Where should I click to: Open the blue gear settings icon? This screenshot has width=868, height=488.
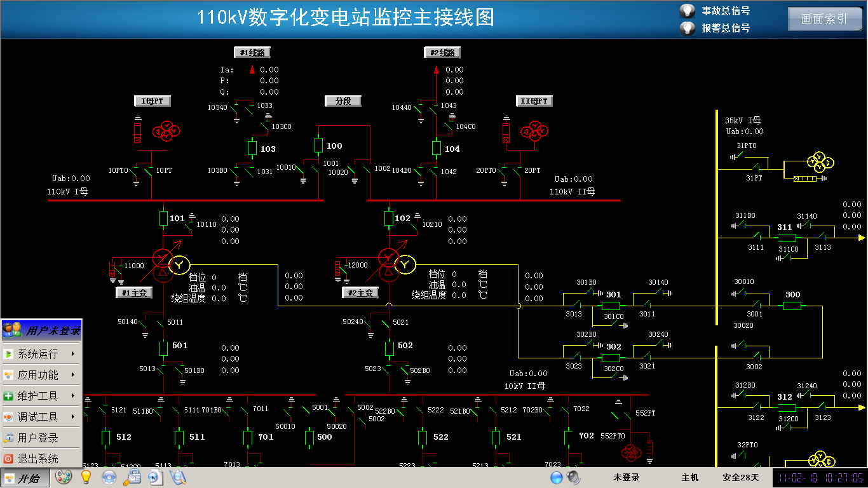pyautogui.click(x=109, y=477)
